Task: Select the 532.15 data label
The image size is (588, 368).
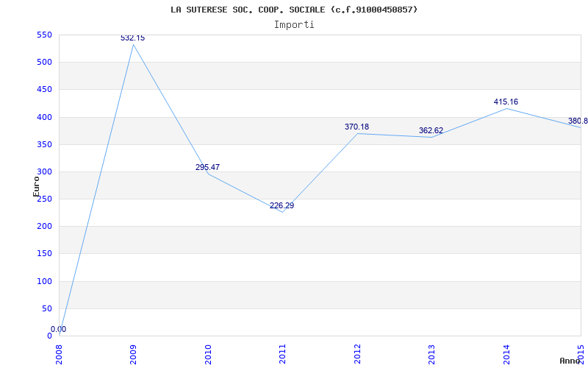Action: [x=132, y=38]
